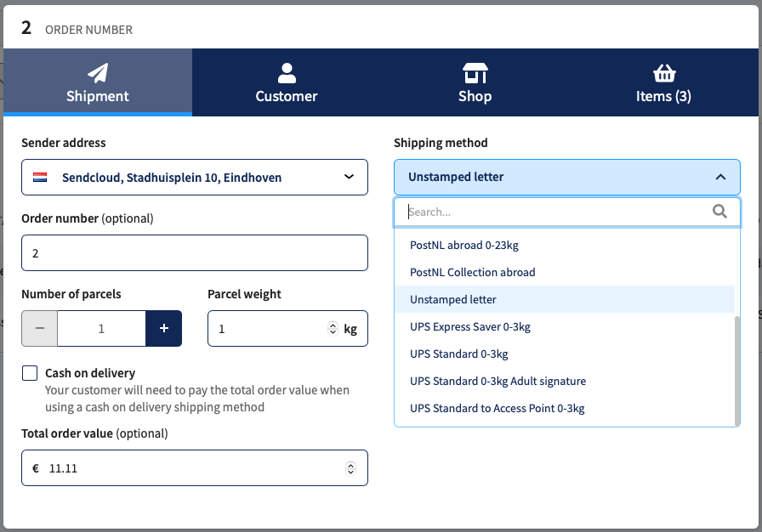The height and width of the screenshot is (532, 762).
Task: Click the sender address chevron arrow
Action: 349,177
